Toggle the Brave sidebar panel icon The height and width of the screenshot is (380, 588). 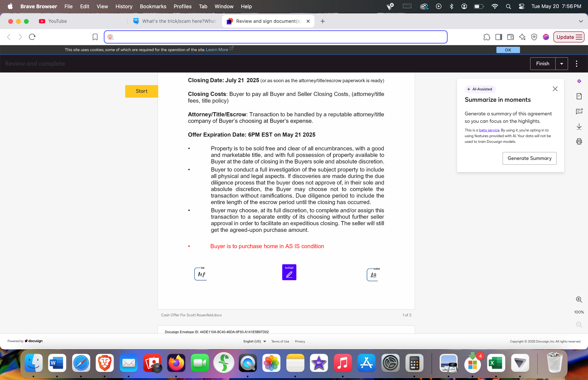[498, 37]
